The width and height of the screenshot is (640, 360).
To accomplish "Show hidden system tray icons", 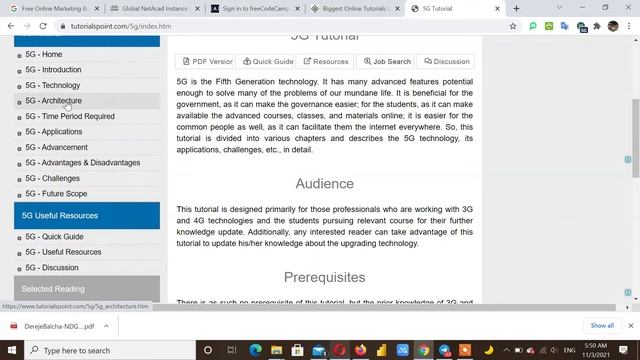I will pyautogui.click(x=506, y=350).
